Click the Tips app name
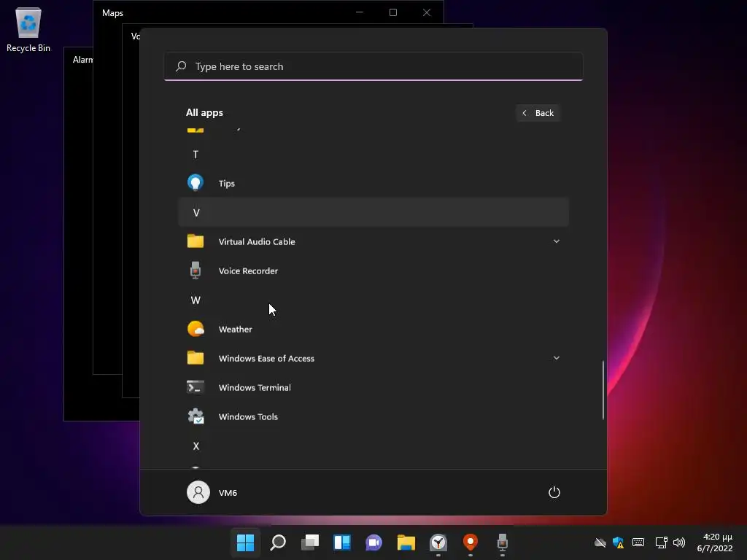The width and height of the screenshot is (747, 560). coord(227,183)
